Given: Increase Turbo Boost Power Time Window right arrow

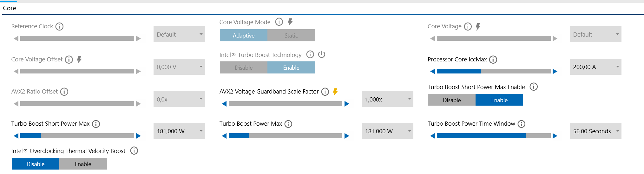Looking at the screenshot, I should pyautogui.click(x=555, y=136).
